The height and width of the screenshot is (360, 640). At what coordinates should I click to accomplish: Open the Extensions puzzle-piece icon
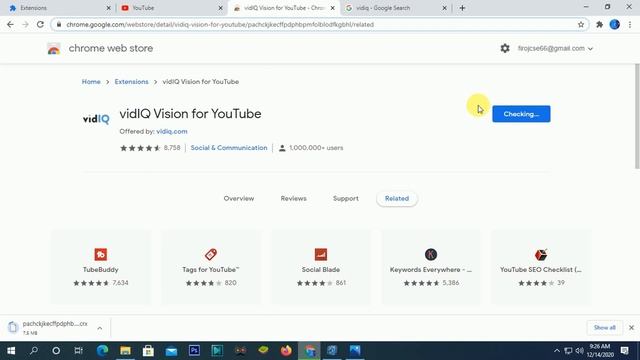coord(599,24)
